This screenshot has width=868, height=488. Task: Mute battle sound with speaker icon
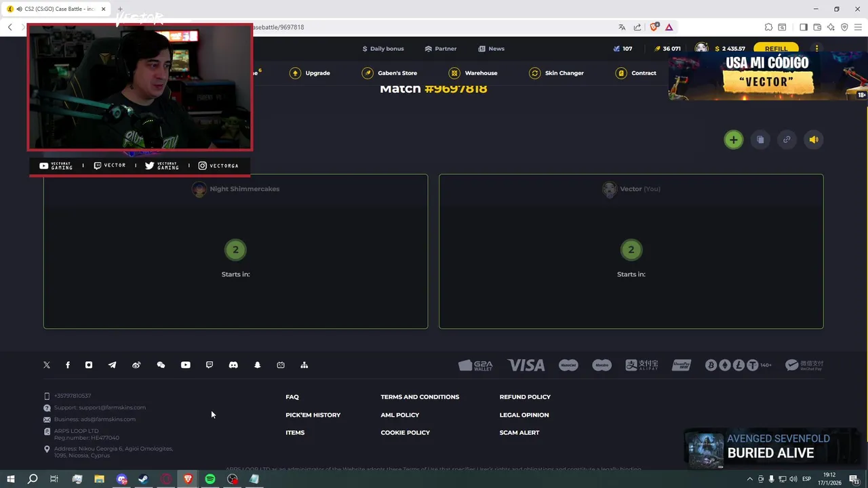(814, 140)
